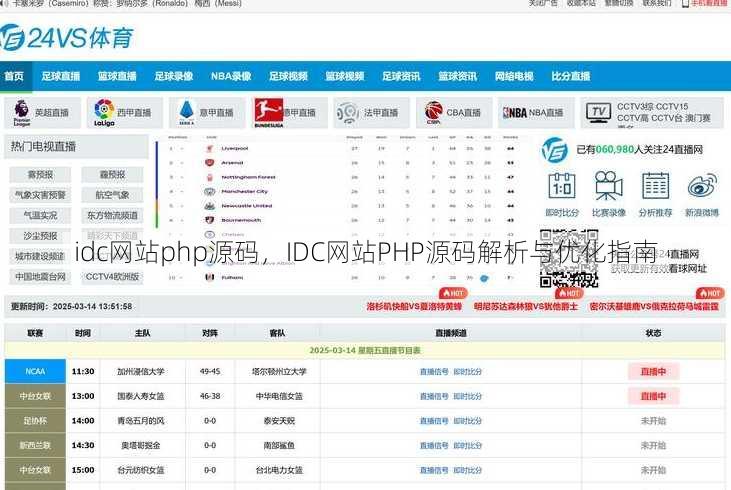The height and width of the screenshot is (490, 731).
Task: Open the 足球直播 navigation item
Action: point(61,76)
